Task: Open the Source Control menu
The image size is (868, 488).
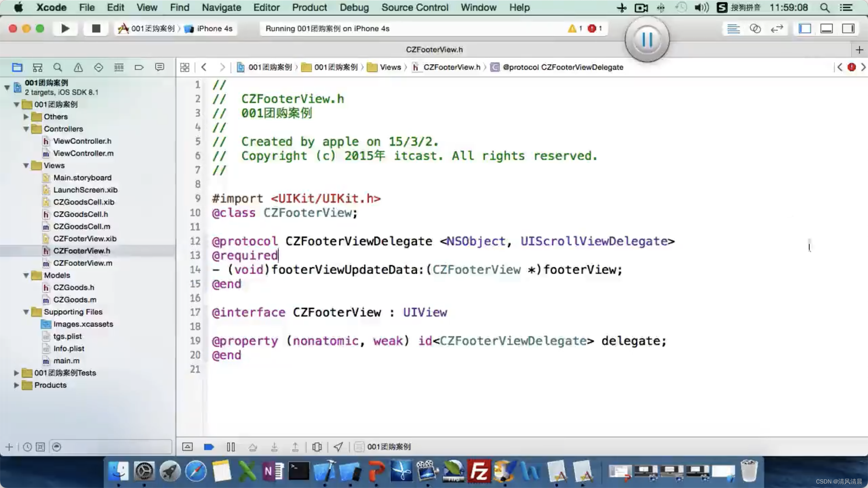Action: (x=415, y=7)
